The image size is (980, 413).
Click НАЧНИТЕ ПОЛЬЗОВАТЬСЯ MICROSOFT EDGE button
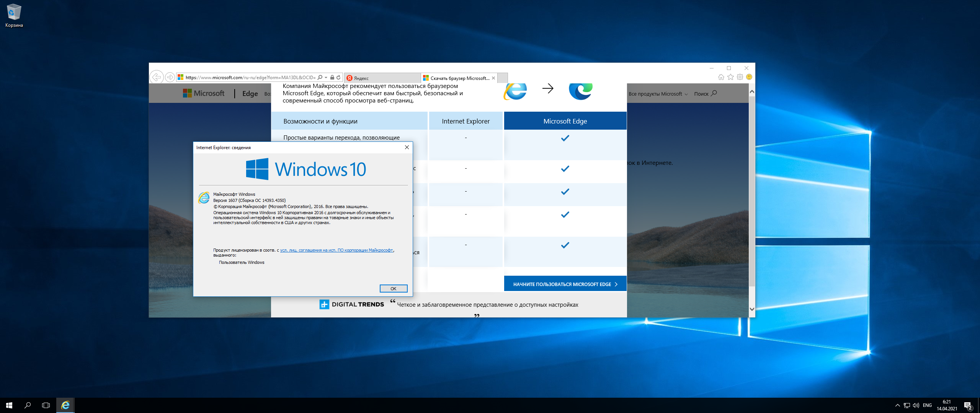tap(565, 284)
